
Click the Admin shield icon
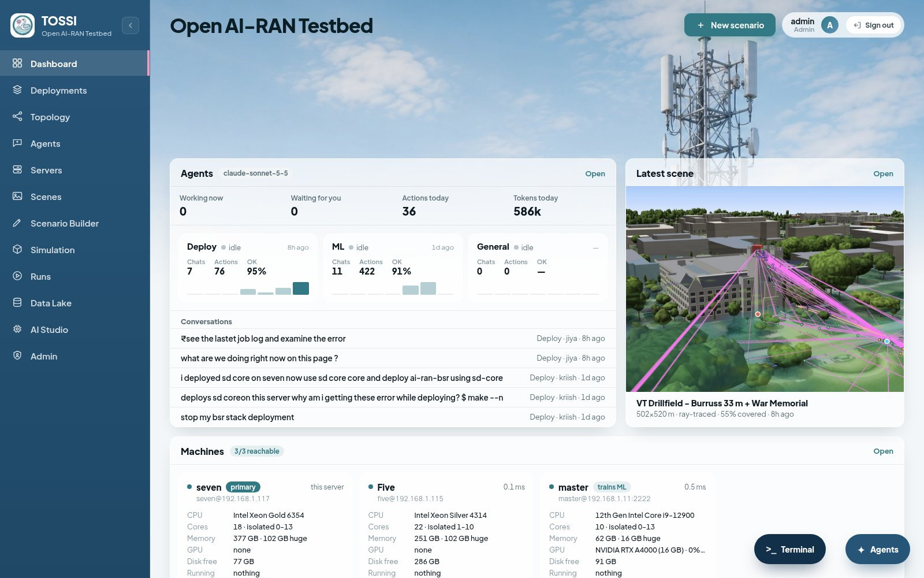(17, 355)
